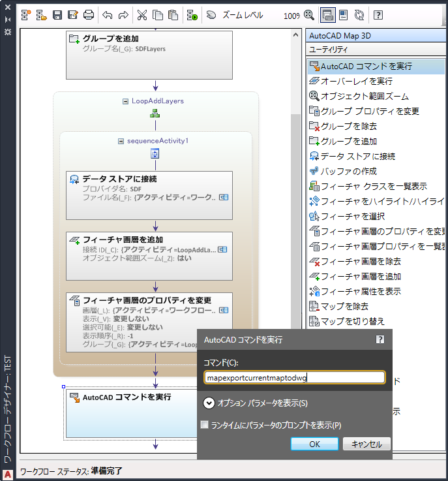Image resolution: width=448 pixels, height=481 pixels.
Task: Redo the last undone action
Action: click(123, 15)
